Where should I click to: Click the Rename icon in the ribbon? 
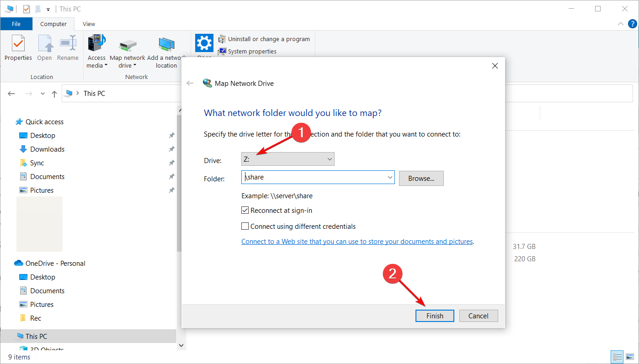pos(68,43)
